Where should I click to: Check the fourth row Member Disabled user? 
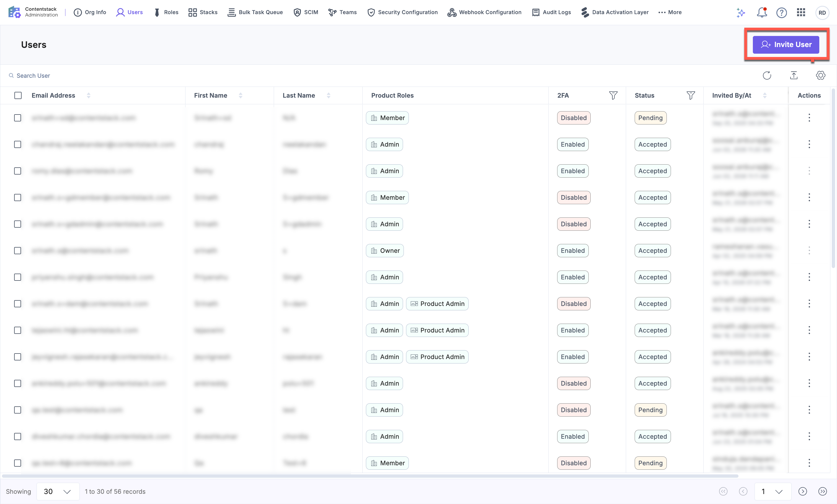(x=18, y=198)
